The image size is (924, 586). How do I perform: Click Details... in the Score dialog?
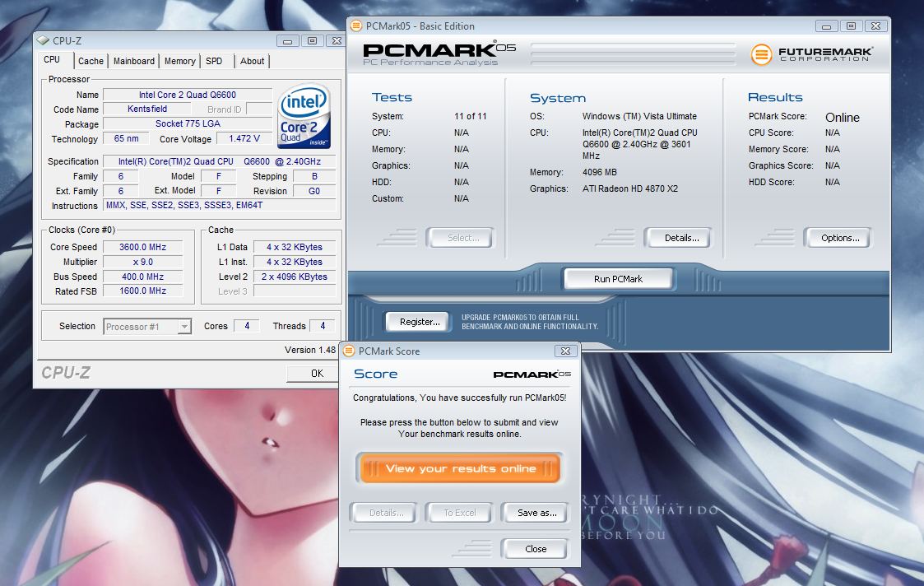point(386,512)
